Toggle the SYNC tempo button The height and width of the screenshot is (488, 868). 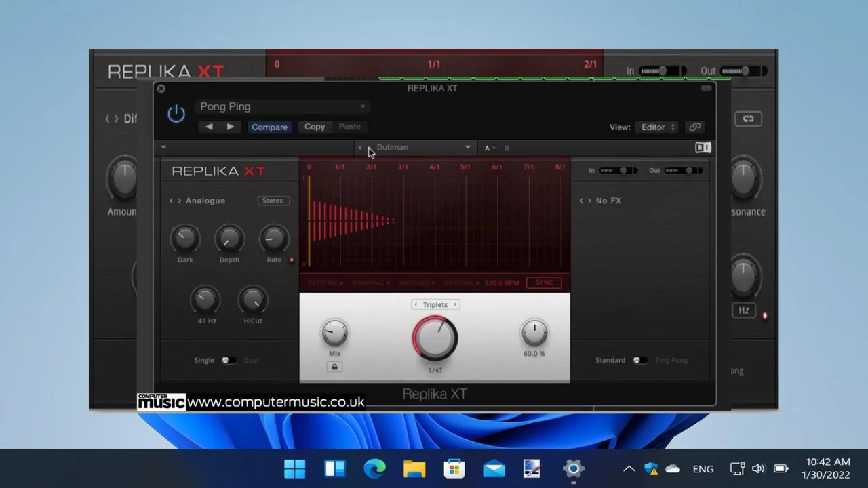tap(544, 283)
